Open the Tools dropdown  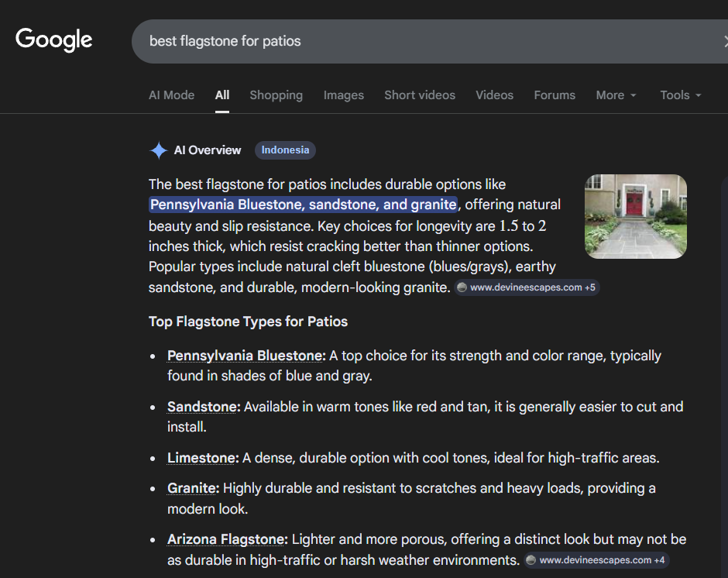tap(680, 95)
